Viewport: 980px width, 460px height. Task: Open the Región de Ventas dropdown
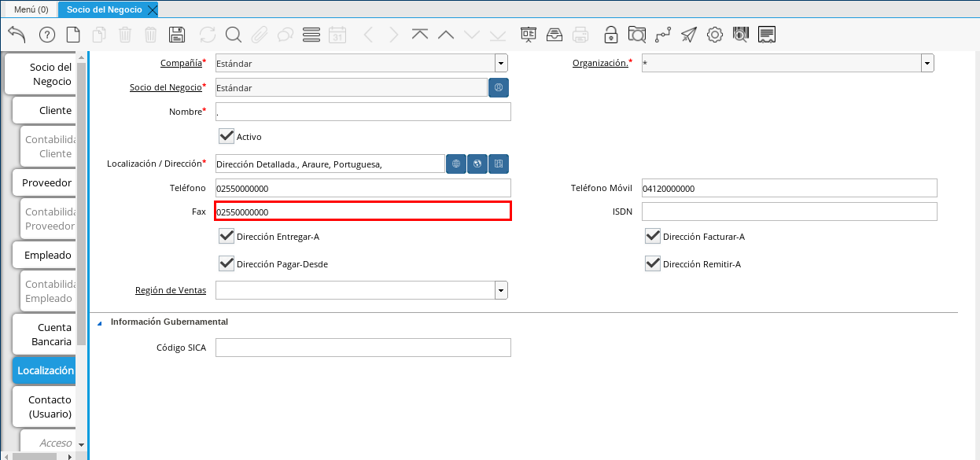point(501,291)
